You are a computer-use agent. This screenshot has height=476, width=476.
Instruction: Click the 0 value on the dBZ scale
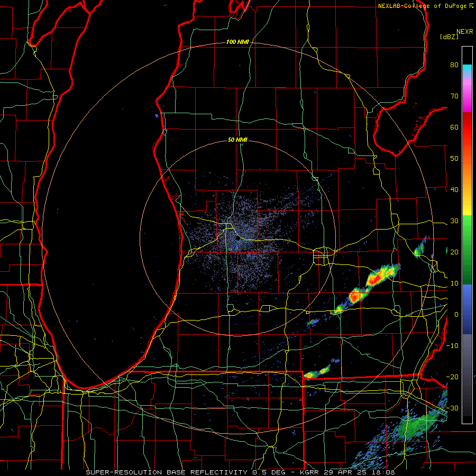click(x=456, y=315)
